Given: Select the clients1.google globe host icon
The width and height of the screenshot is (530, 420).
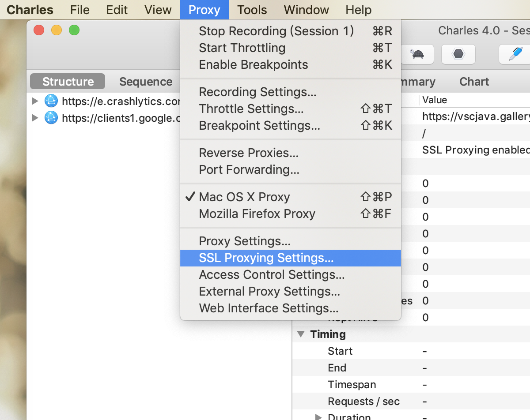Looking at the screenshot, I should [51, 118].
